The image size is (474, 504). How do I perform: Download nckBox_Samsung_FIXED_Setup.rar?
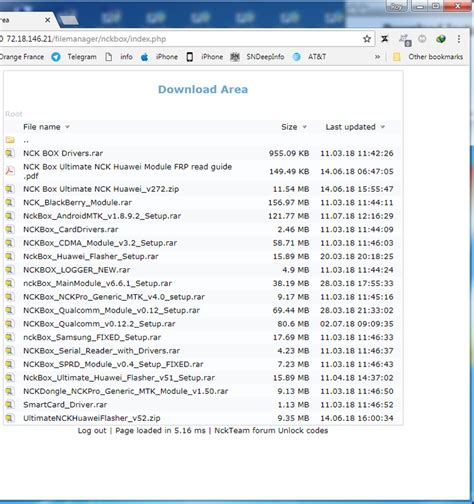coord(92,337)
